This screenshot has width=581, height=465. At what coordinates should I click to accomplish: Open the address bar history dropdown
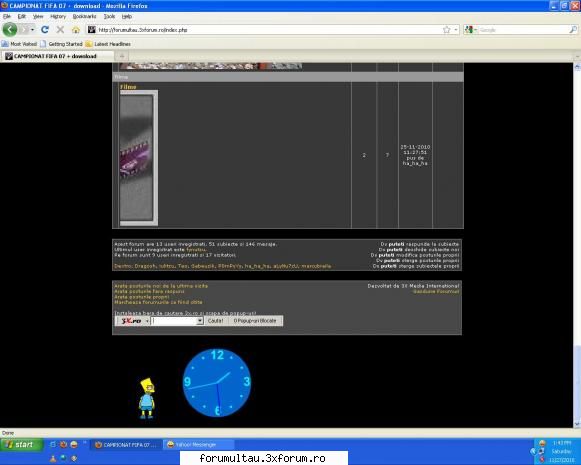(x=456, y=30)
